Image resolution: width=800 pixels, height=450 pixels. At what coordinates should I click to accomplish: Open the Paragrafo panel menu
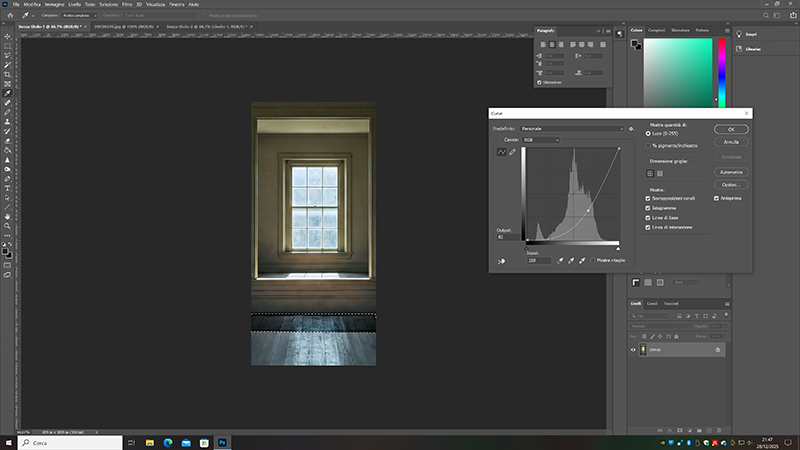(608, 31)
